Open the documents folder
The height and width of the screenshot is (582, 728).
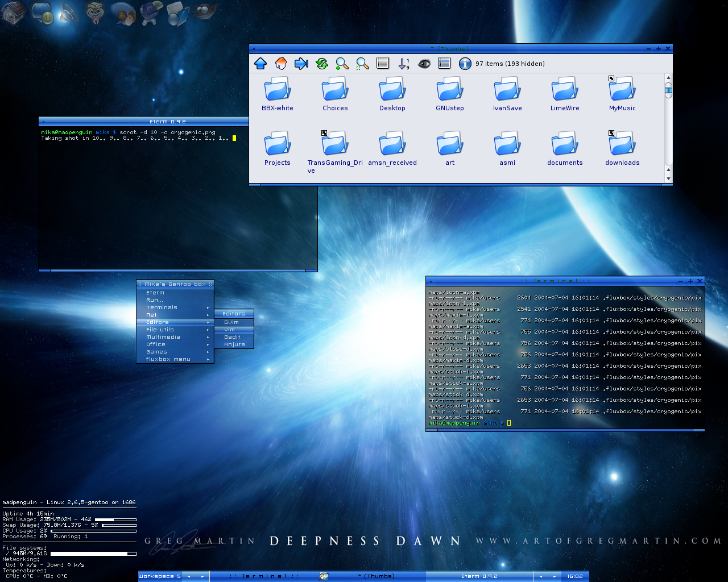tap(565, 149)
